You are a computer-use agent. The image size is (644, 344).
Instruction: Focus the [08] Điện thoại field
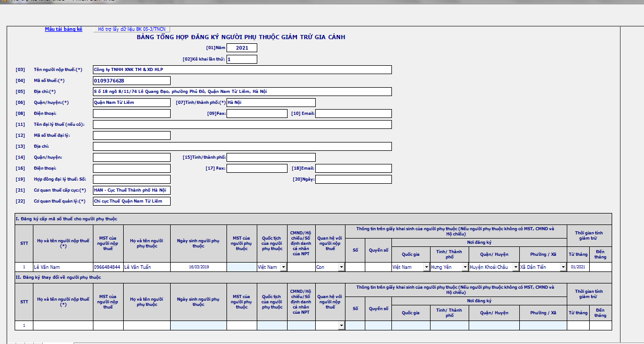coord(132,113)
